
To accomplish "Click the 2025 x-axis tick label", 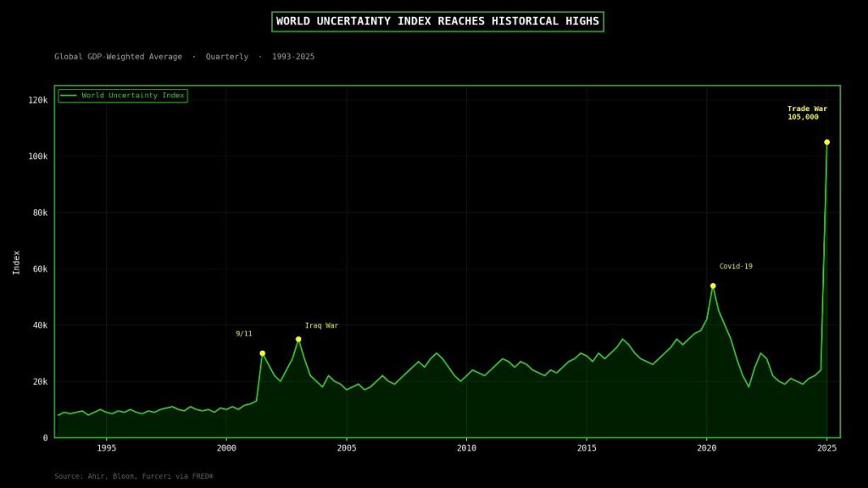I will click(827, 448).
